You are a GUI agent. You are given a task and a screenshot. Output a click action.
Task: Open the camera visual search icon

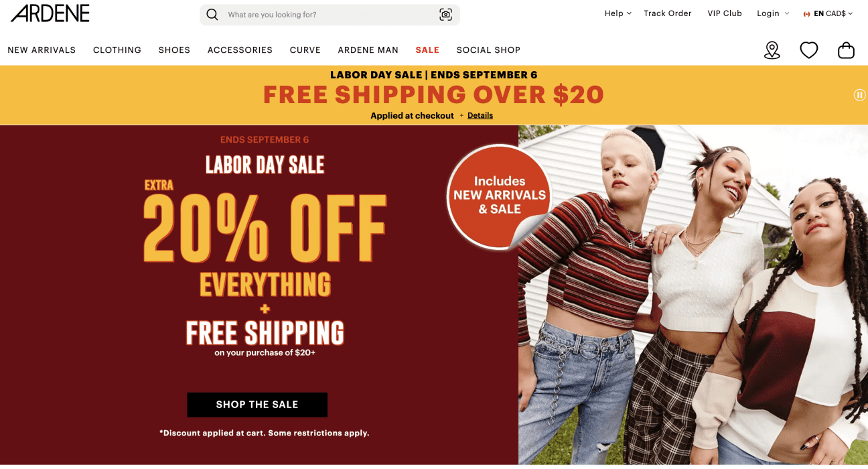446,15
